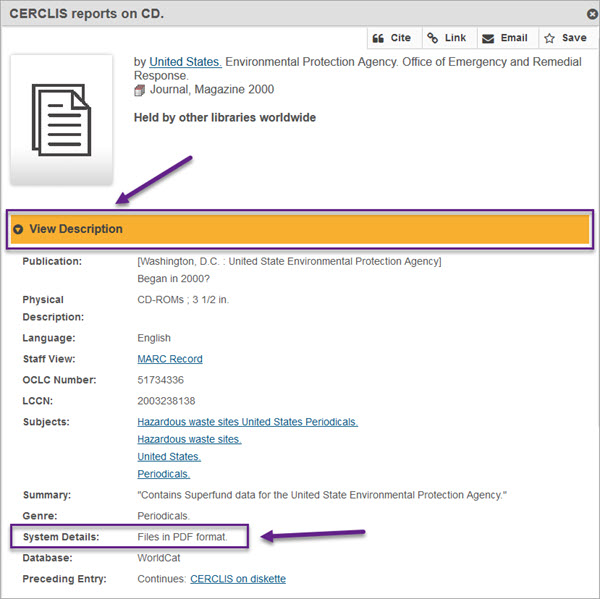Open the CERCLIS on diskette link
Viewport: 600px width, 599px height.
(238, 579)
